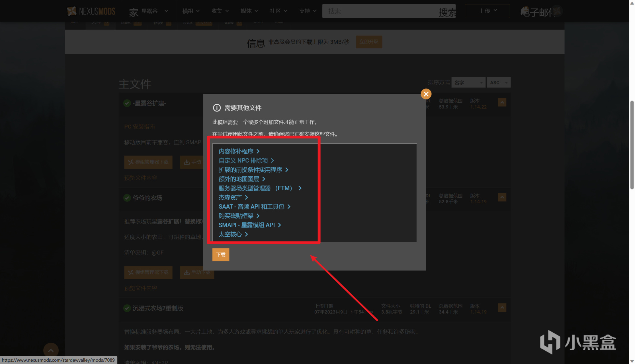Open the 名字 sort-by dropdown

[468, 82]
